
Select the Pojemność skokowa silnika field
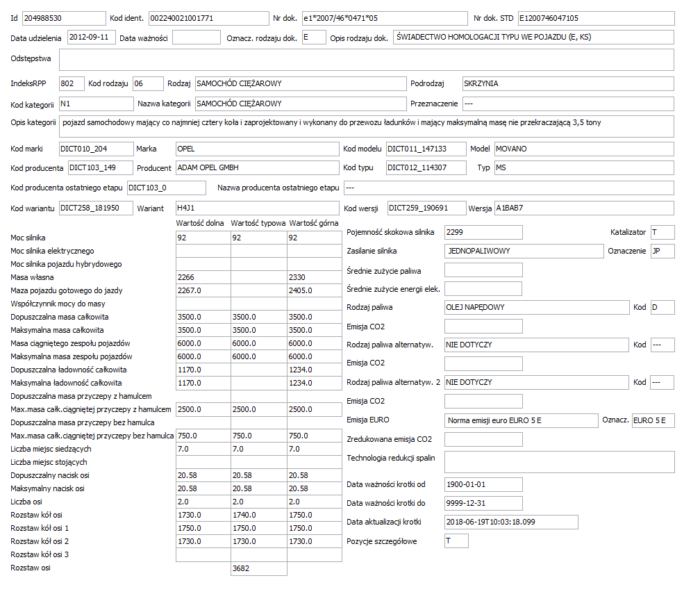[x=483, y=232]
